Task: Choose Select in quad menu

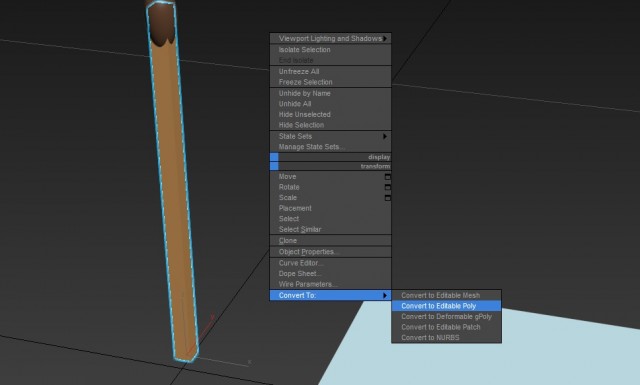Action: tap(330, 219)
